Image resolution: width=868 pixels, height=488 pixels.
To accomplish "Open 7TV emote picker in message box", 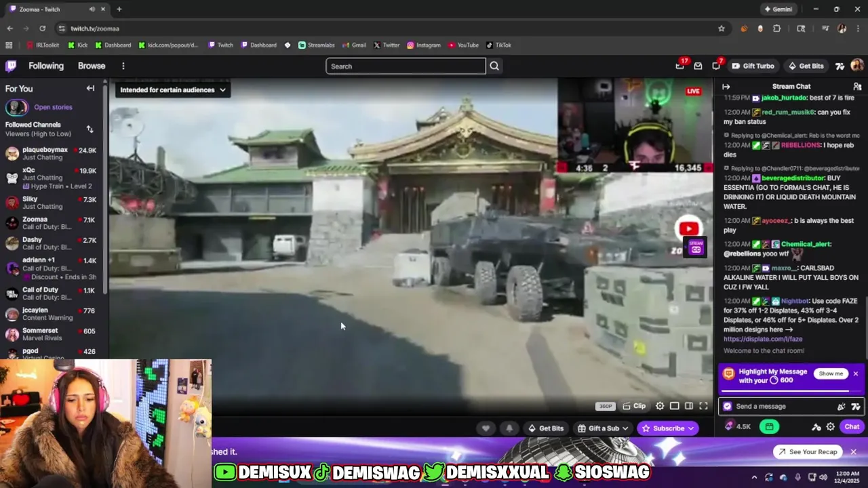I will pyautogui.click(x=856, y=406).
